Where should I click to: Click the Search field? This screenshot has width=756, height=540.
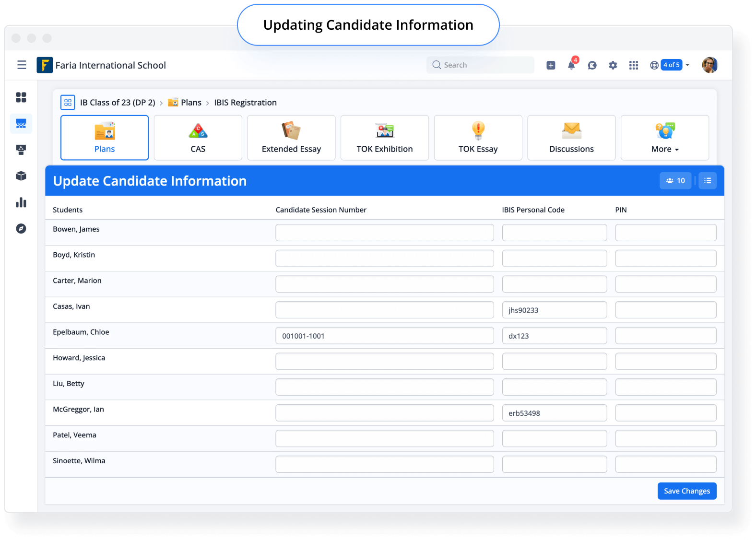click(480, 65)
